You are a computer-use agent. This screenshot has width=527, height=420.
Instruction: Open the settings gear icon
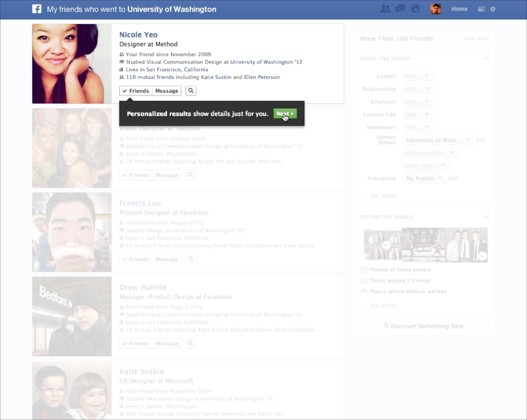point(493,9)
